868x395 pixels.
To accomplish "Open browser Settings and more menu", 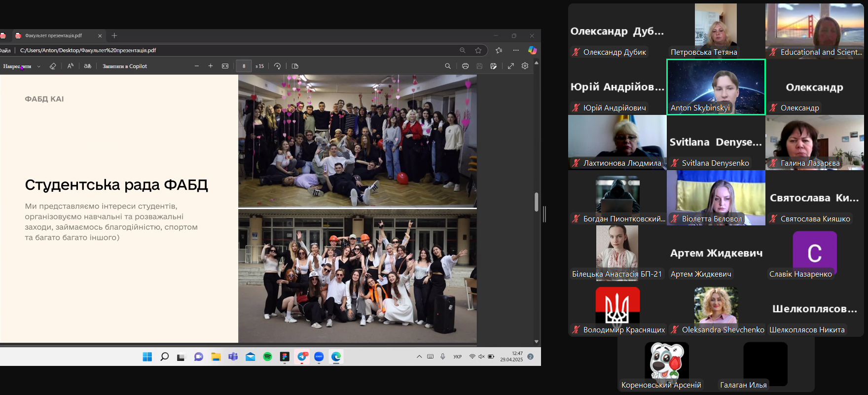I will [x=516, y=50].
